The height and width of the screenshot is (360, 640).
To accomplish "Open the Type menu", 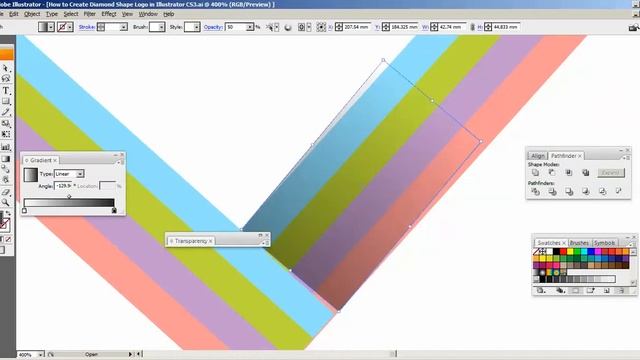I will (x=51, y=14).
